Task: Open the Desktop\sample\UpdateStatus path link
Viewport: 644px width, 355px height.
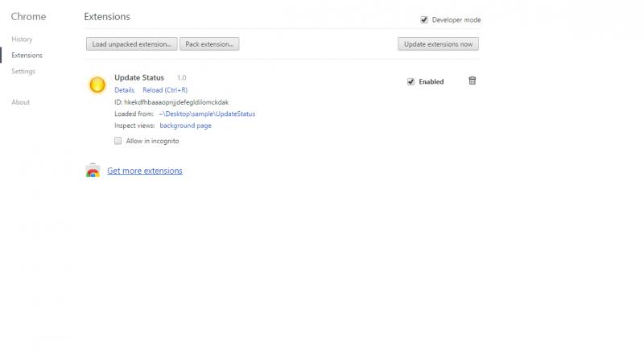Action: pos(207,114)
